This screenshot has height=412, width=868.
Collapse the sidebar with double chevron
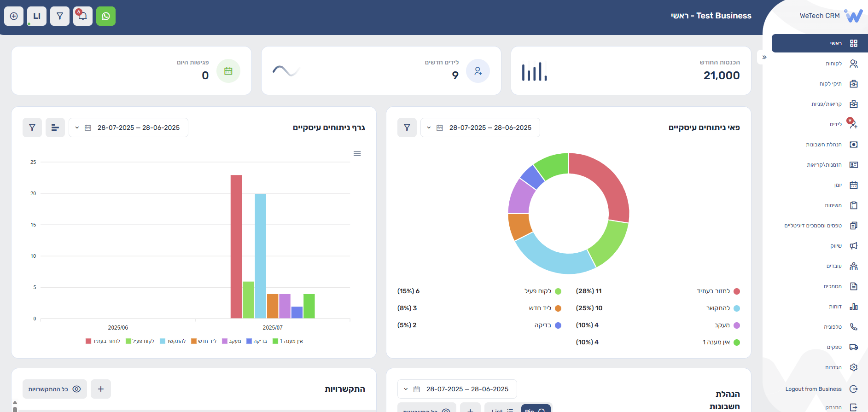click(764, 58)
